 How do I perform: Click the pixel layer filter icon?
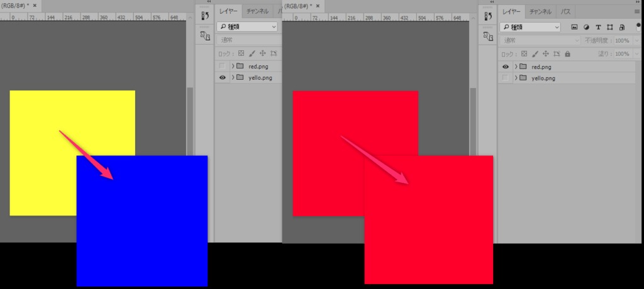pos(574,28)
